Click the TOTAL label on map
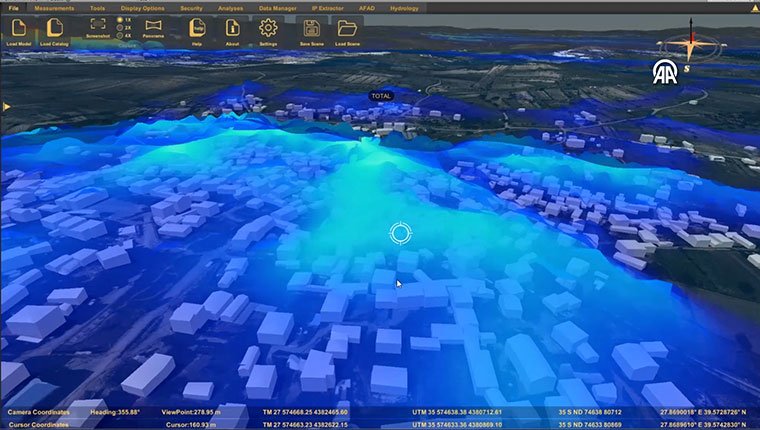The image size is (760, 430). pyautogui.click(x=381, y=96)
